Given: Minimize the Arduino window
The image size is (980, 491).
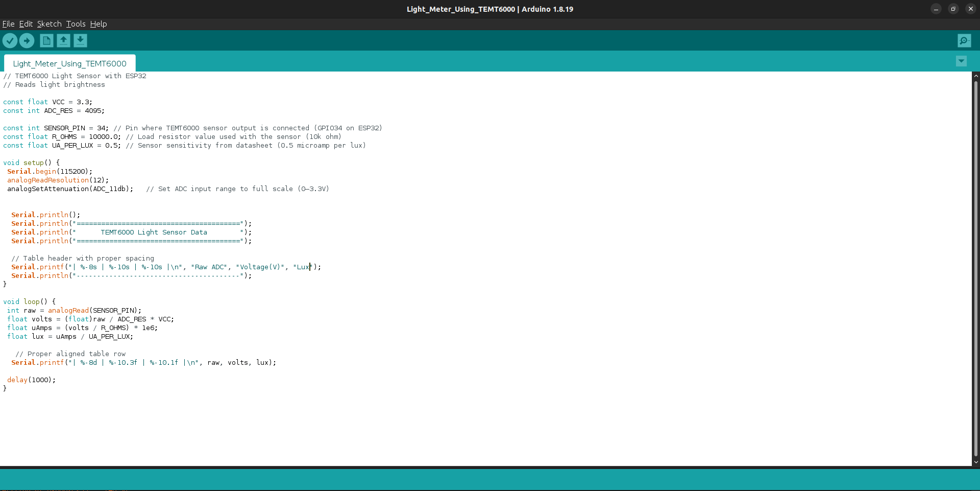Looking at the screenshot, I should pyautogui.click(x=936, y=9).
